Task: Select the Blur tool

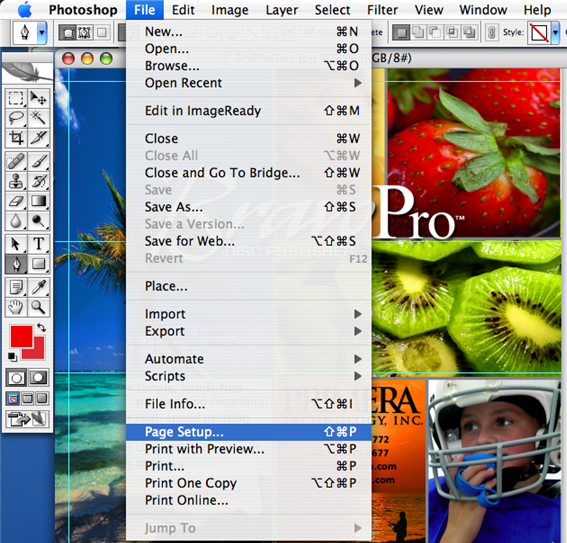Action: pos(16,221)
